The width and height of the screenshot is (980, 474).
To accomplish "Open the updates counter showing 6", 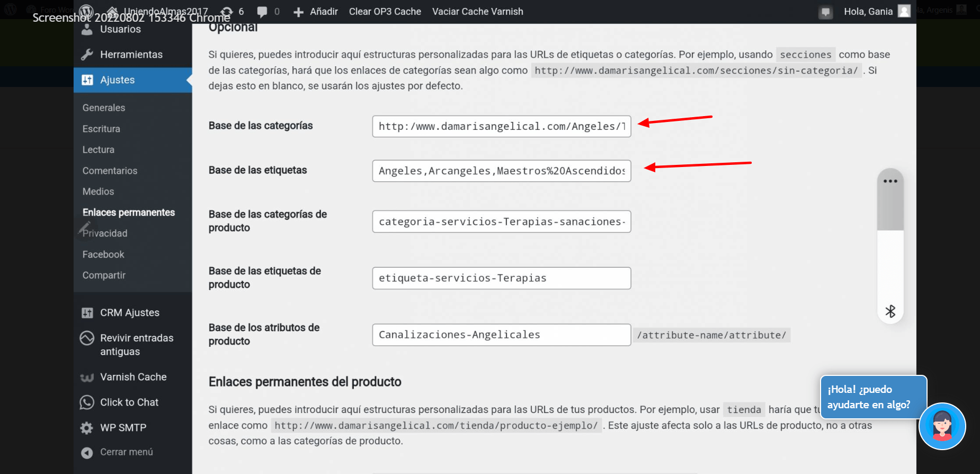I will point(233,11).
